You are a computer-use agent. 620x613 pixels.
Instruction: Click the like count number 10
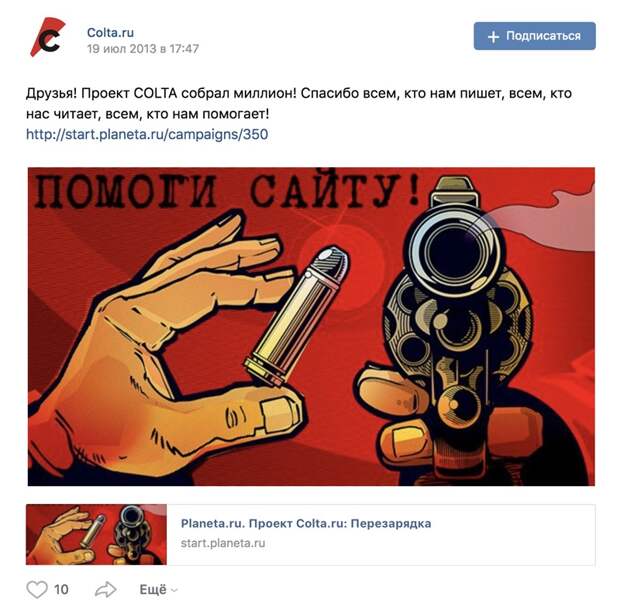61,590
